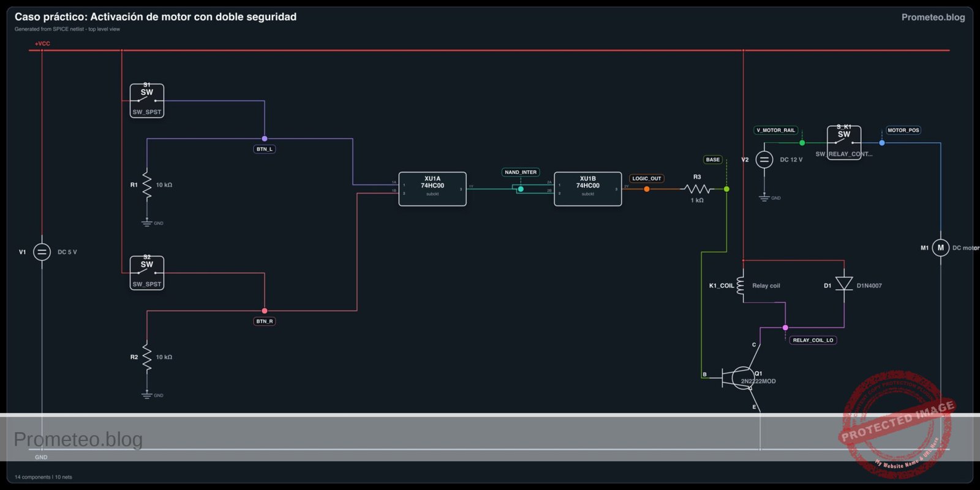Select the BASE net label
The height and width of the screenshot is (490, 980).
tap(713, 159)
